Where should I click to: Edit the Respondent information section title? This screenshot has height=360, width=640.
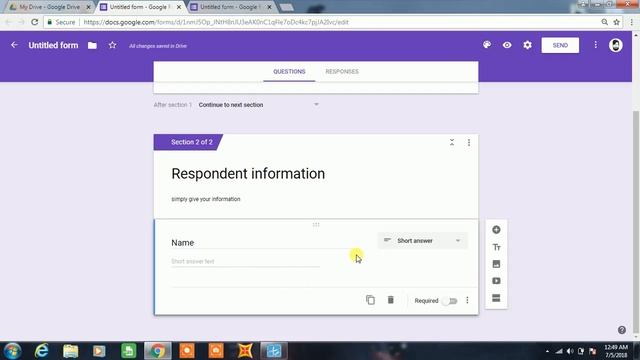coord(248,174)
